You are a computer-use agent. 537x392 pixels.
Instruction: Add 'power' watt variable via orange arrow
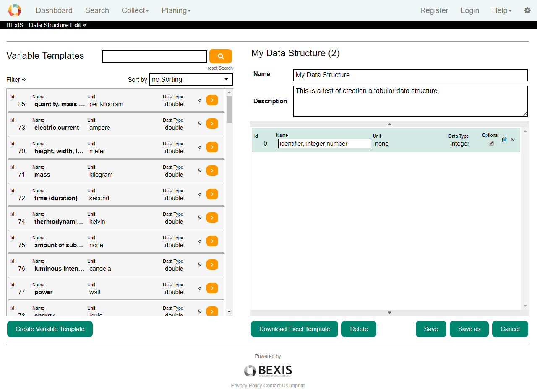212,288
